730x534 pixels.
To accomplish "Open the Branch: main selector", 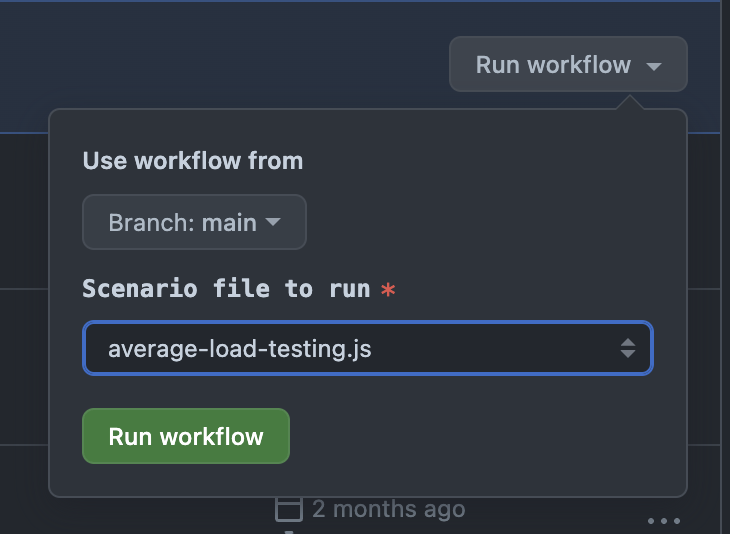I will (x=194, y=222).
